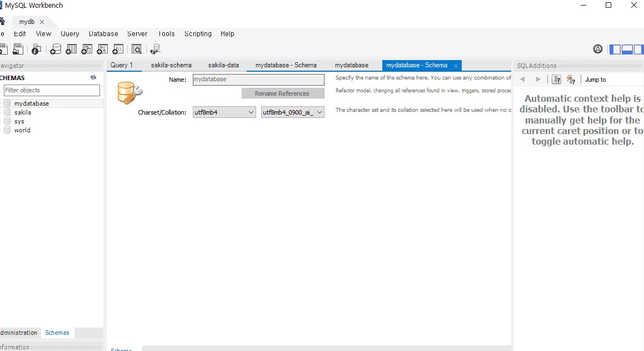Select the mydb connection tab
The width and height of the screenshot is (644, 351).
pyautogui.click(x=27, y=22)
